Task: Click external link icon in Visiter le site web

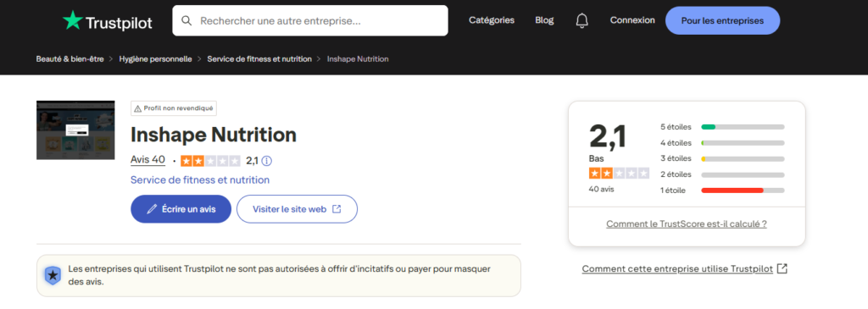Action: pyautogui.click(x=337, y=209)
